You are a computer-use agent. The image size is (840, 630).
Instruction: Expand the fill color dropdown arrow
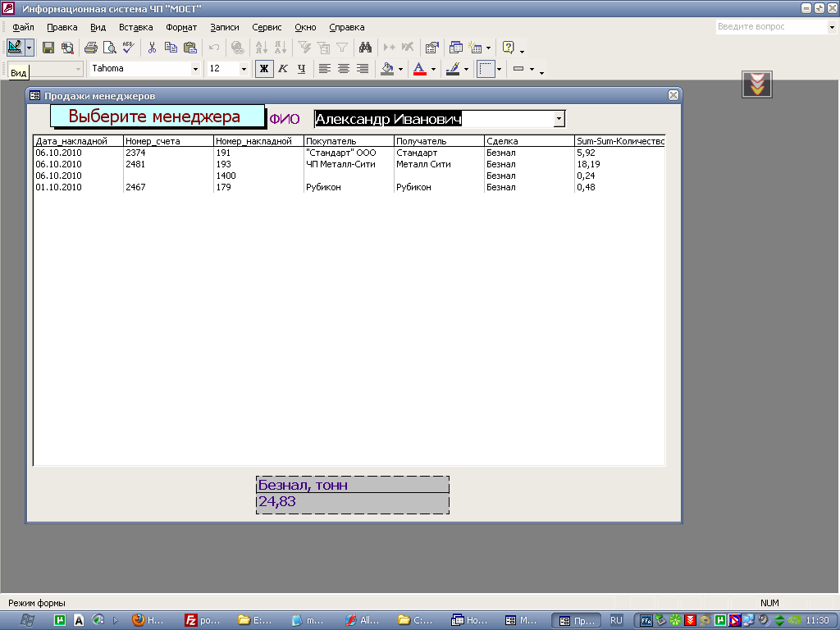click(x=400, y=69)
